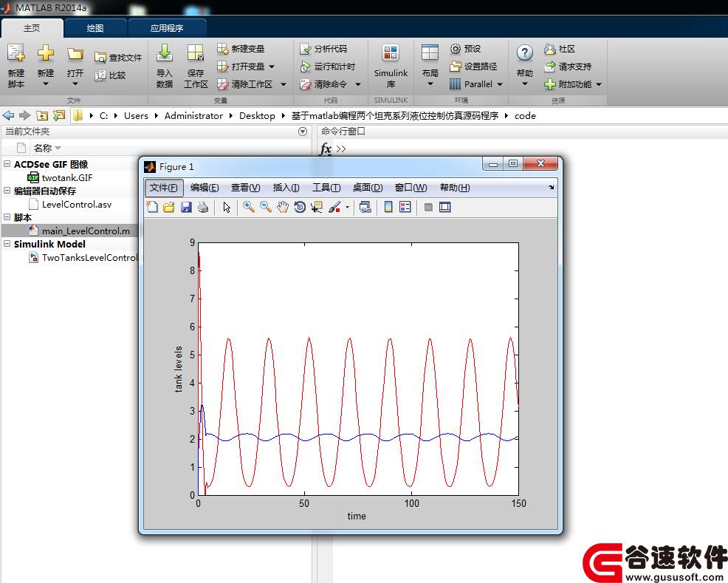
Task: Select the Data Cursor tool in Figure 1
Action: click(x=317, y=207)
